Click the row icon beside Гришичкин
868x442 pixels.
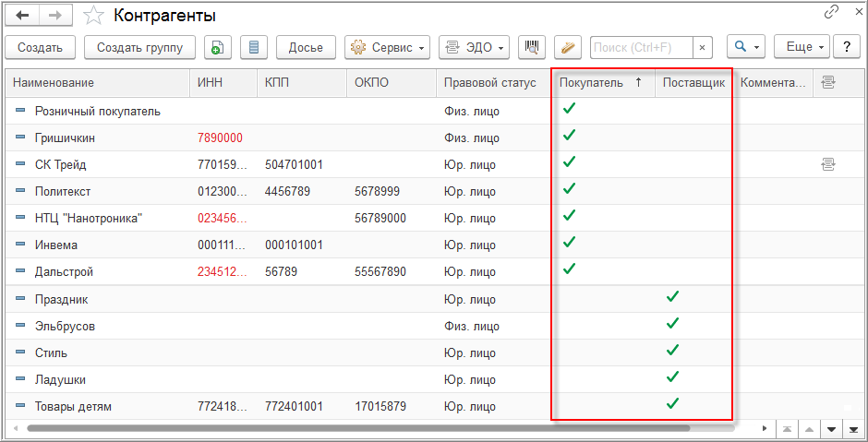(20, 137)
